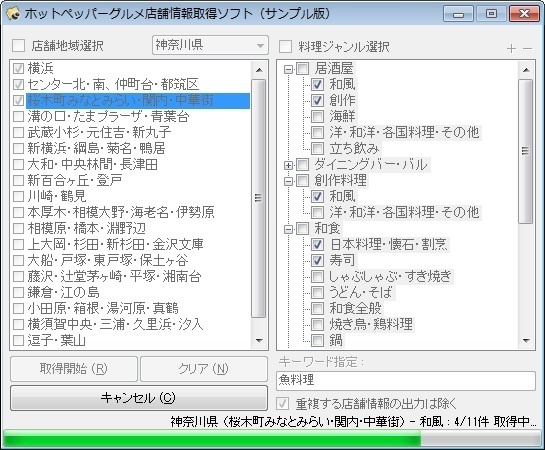Click genre tree scrollbar thumb
Viewport: 545px width, 450px height.
pos(525,151)
